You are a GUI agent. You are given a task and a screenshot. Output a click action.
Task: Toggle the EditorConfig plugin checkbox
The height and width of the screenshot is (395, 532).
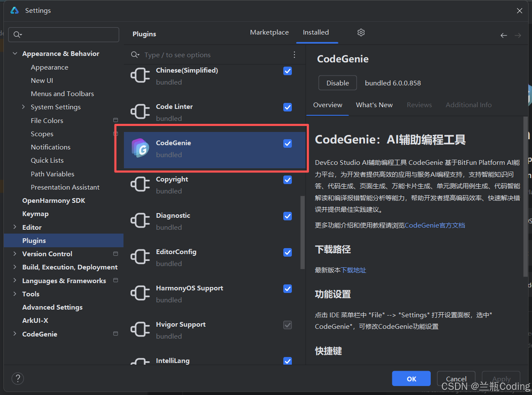(x=288, y=252)
